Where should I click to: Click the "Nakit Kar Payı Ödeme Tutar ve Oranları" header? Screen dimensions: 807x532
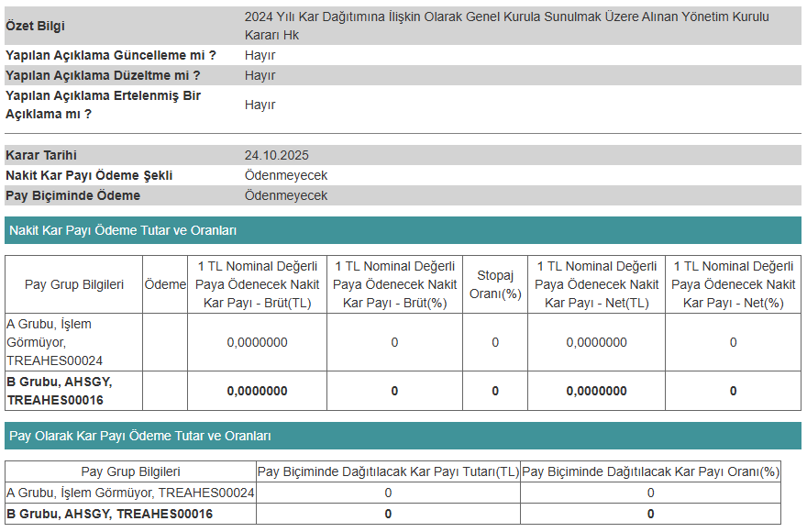[123, 230]
